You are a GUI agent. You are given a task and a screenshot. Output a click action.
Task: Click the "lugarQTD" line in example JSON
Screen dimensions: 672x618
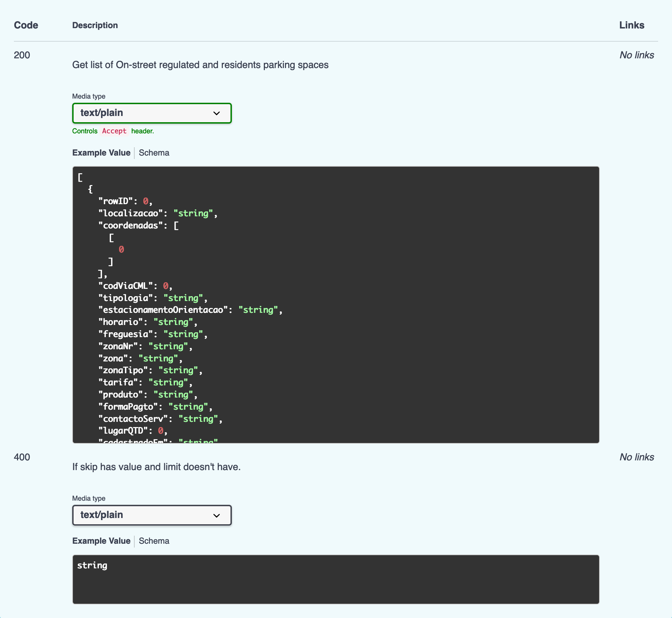click(133, 431)
